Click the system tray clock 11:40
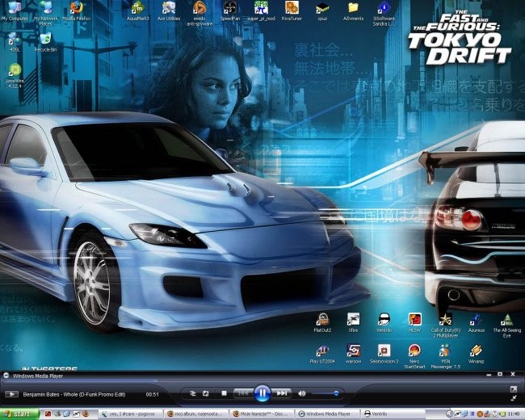This screenshot has height=420, width=525. tap(514, 414)
